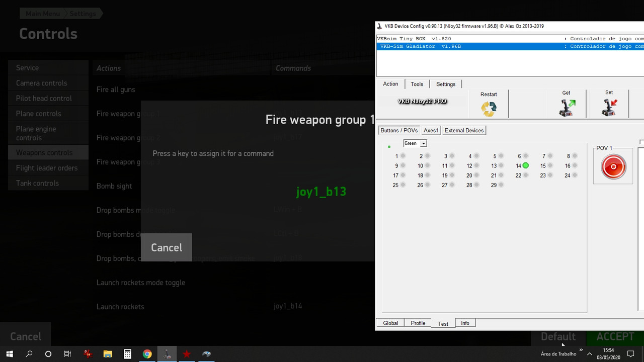This screenshot has width=644, height=362.
Task: Open notification center icon
Action: (x=631, y=354)
